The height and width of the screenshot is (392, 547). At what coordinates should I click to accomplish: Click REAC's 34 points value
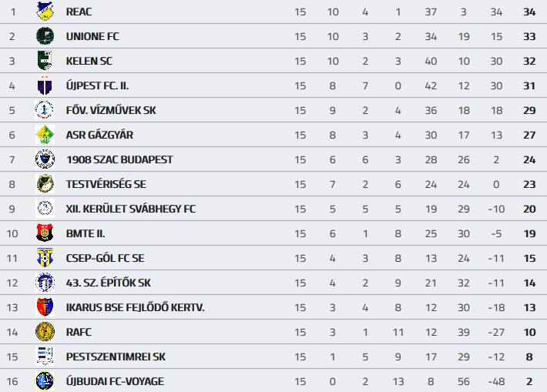coord(529,12)
